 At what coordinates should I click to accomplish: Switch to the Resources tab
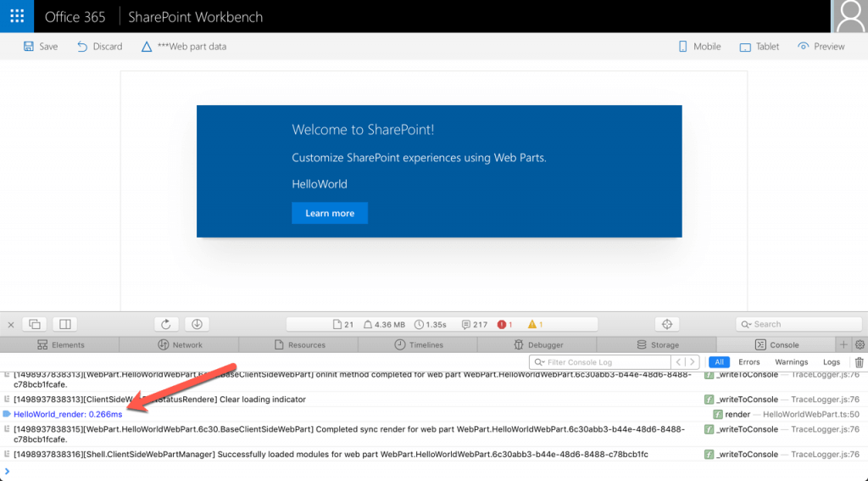tap(299, 344)
